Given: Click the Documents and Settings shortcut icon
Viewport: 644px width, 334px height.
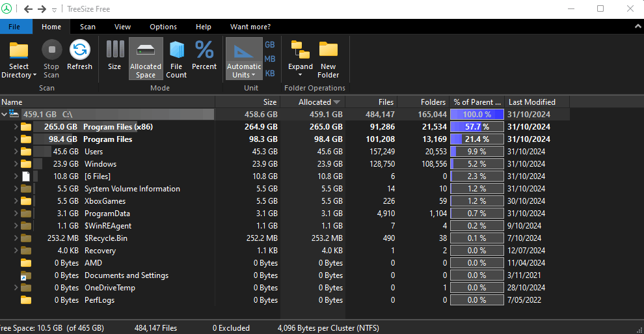Looking at the screenshot, I should 25,275.
